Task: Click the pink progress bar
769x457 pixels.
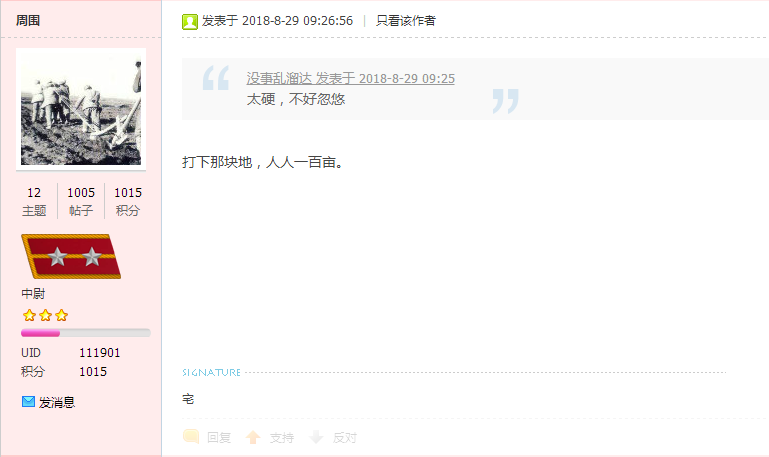Action: tap(85, 333)
